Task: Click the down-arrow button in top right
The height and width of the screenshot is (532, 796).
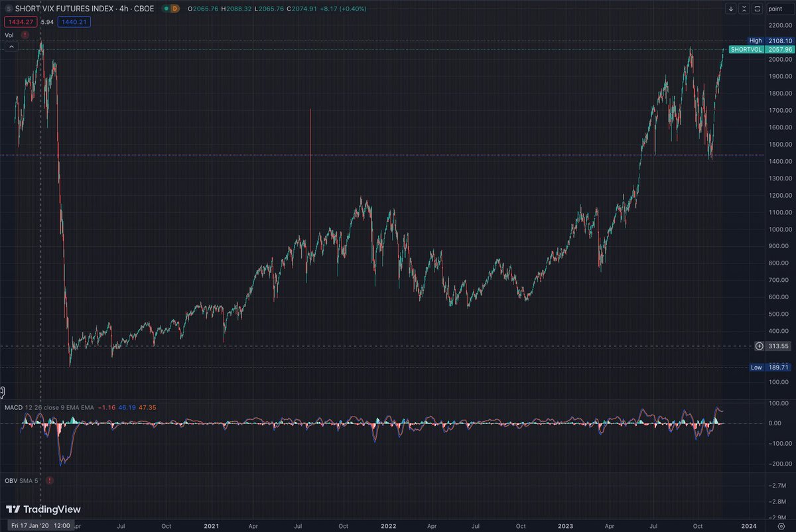Action: [731, 9]
